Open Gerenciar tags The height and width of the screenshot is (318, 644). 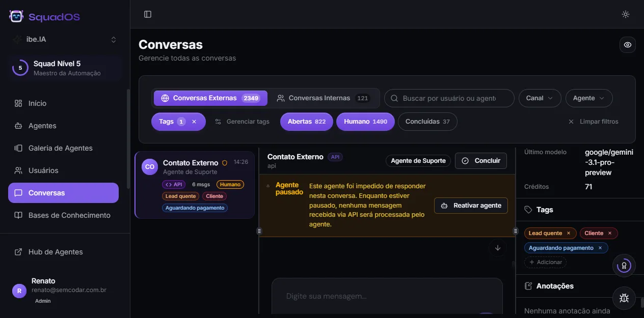click(x=242, y=122)
